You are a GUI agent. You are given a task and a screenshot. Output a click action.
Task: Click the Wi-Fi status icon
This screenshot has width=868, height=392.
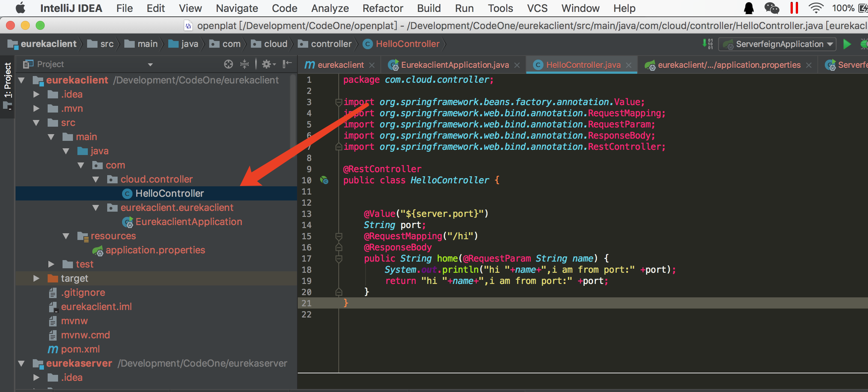pyautogui.click(x=816, y=8)
